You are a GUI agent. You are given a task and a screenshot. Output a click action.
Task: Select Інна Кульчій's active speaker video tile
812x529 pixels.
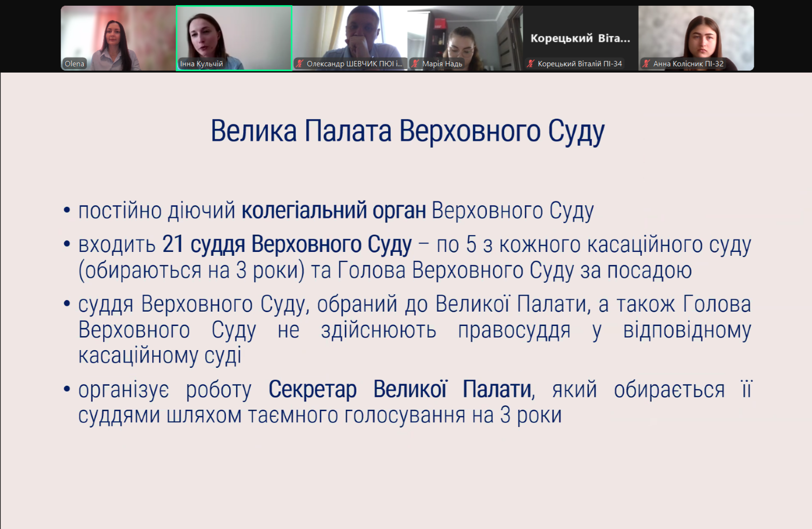coord(234,38)
